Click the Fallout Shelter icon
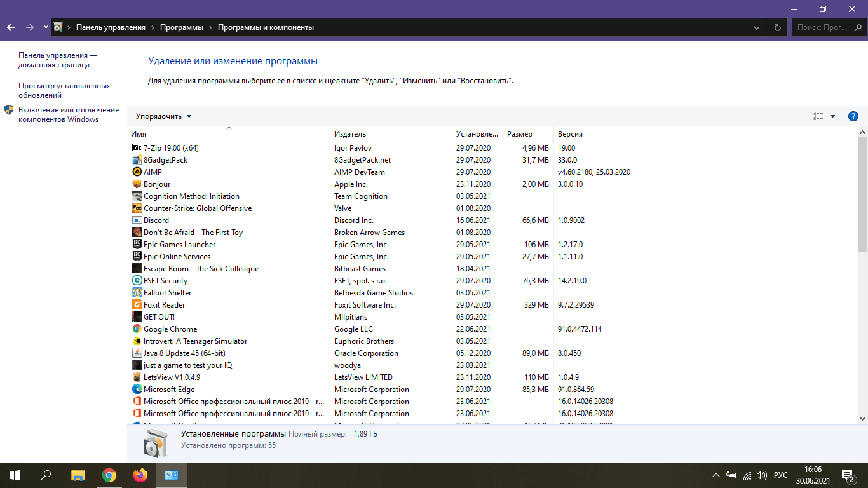 point(137,292)
